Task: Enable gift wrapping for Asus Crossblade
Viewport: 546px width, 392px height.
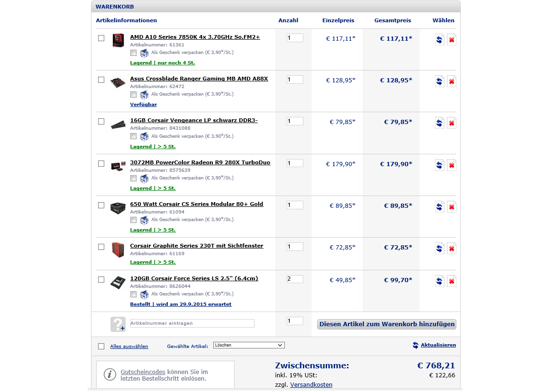Action: click(133, 95)
